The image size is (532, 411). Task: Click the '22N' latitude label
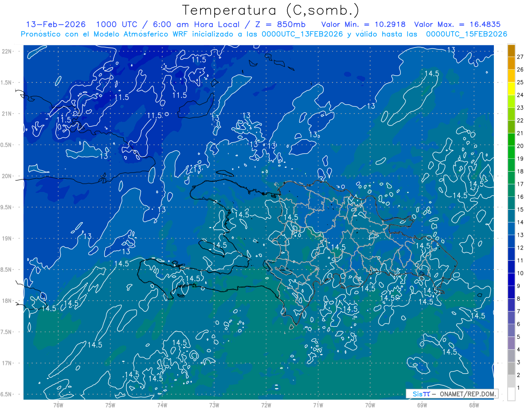point(7,51)
